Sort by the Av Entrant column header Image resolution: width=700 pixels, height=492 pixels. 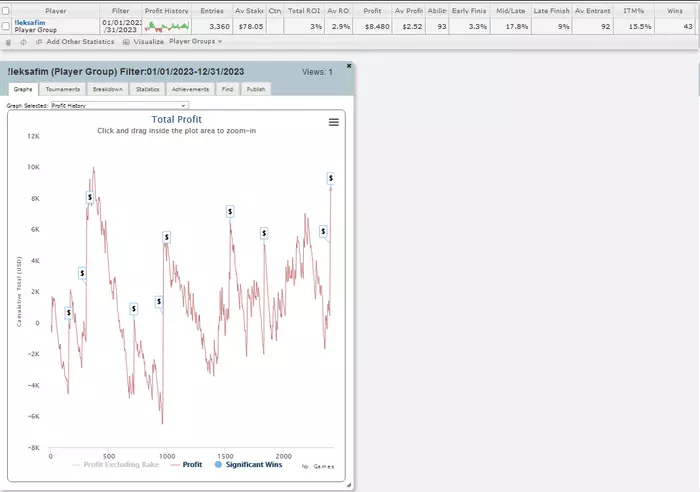click(592, 11)
